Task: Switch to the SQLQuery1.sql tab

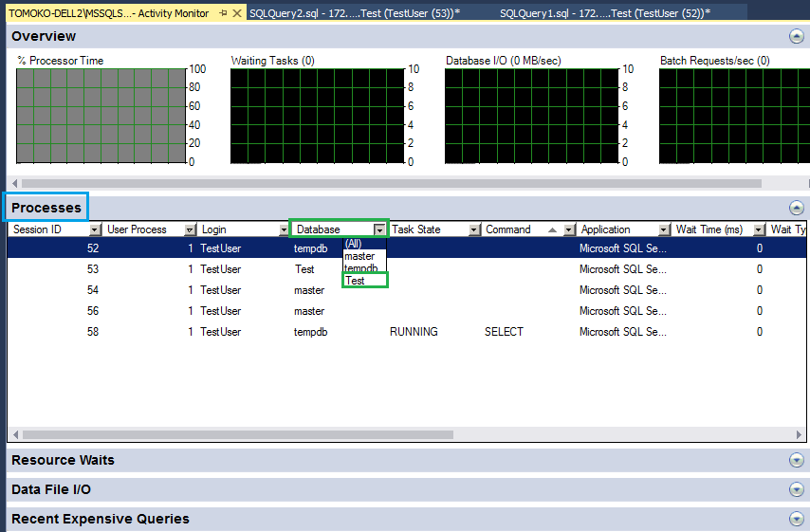Action: (x=604, y=13)
